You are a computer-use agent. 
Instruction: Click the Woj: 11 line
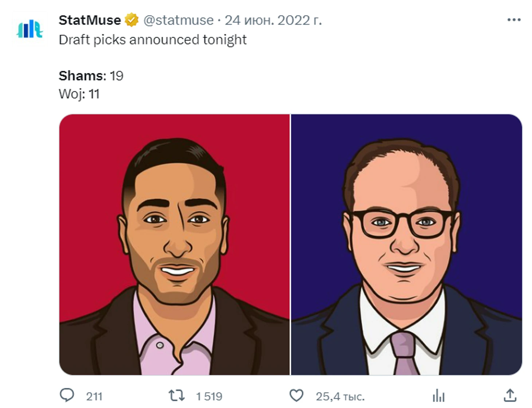pos(79,94)
